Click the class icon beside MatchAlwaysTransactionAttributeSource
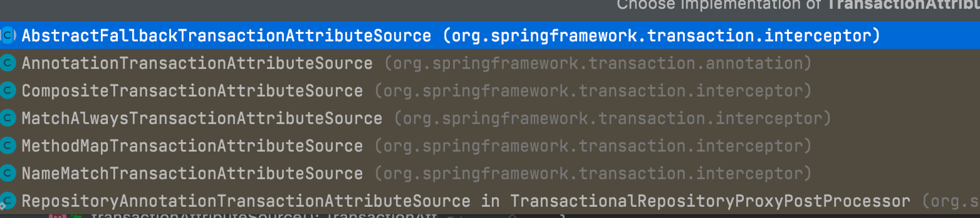The image size is (980, 218). click(x=8, y=118)
